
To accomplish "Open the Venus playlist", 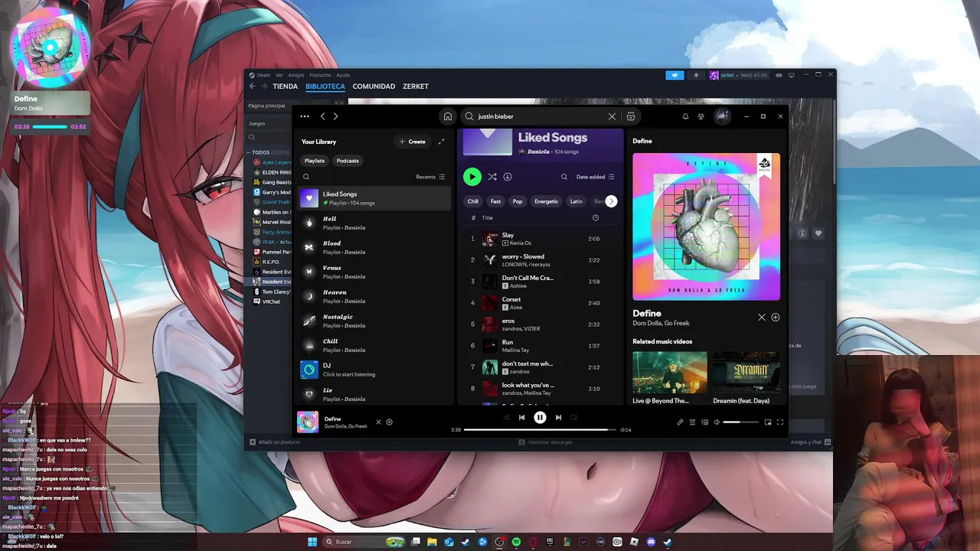I will 374,272.
